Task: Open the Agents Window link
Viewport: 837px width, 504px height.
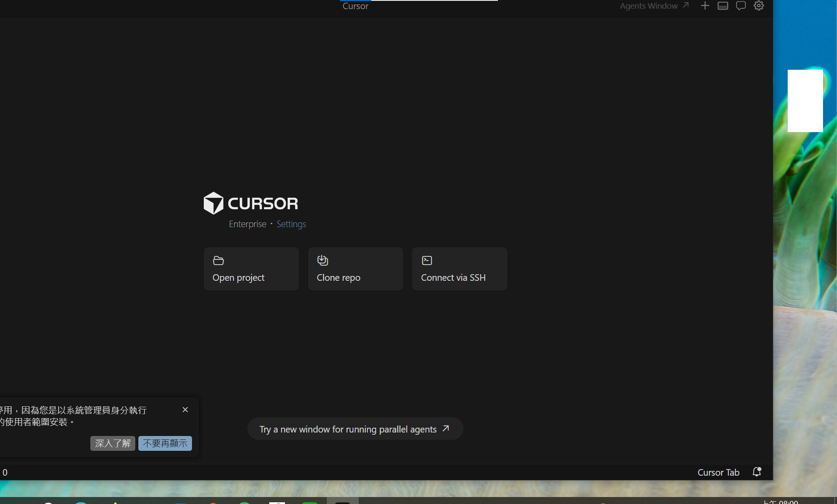Action: [x=654, y=6]
